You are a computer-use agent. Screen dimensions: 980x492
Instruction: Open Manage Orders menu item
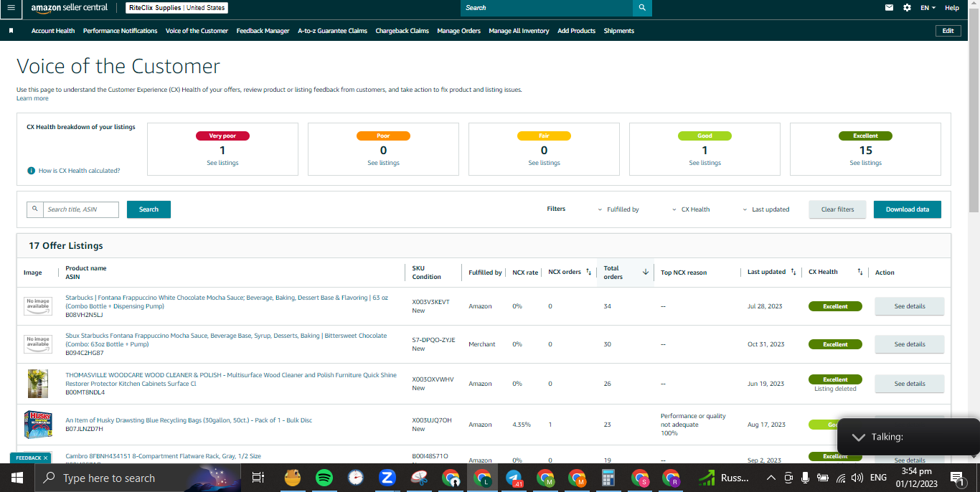(458, 31)
